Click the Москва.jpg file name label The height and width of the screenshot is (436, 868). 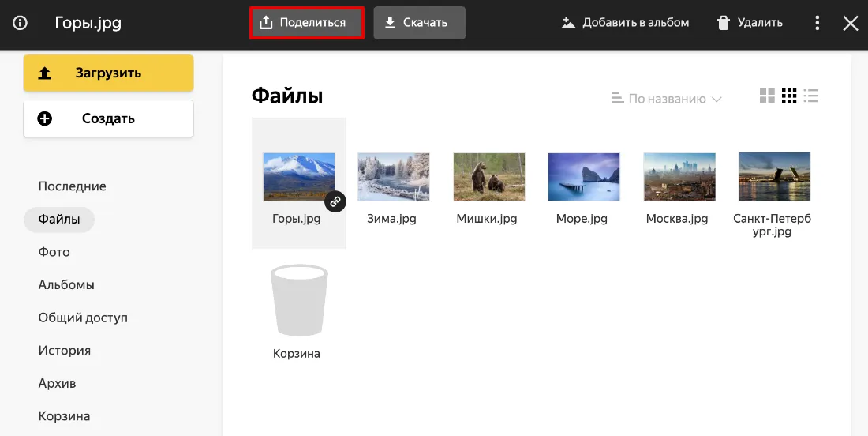(x=677, y=219)
